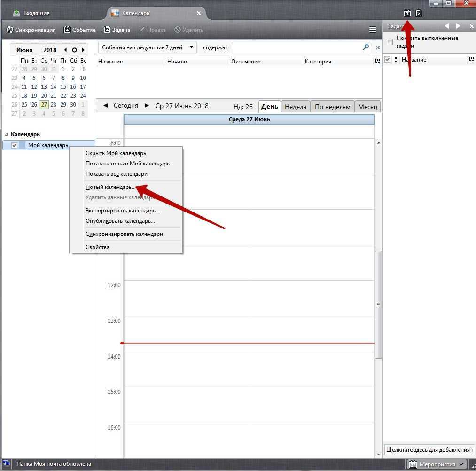Enable show completed tasks checkbox

(x=390, y=42)
